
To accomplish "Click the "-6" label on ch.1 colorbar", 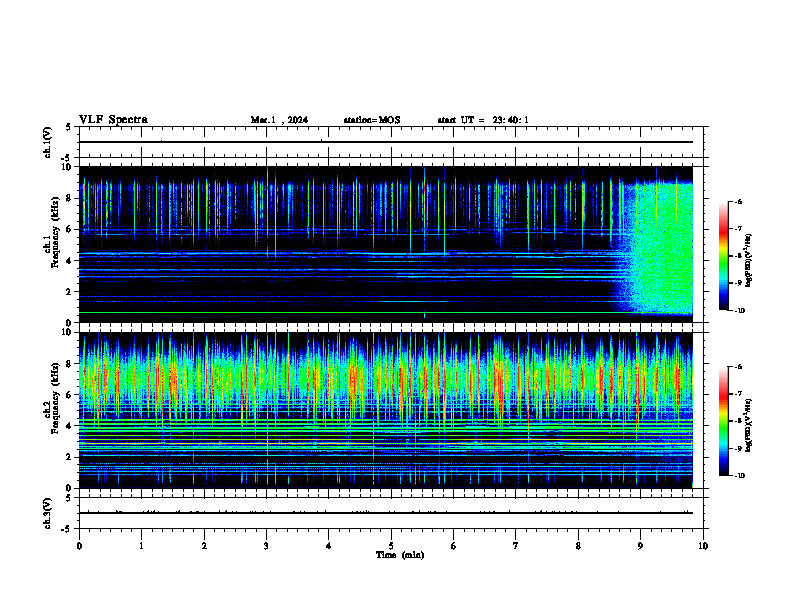I will pos(738,202).
